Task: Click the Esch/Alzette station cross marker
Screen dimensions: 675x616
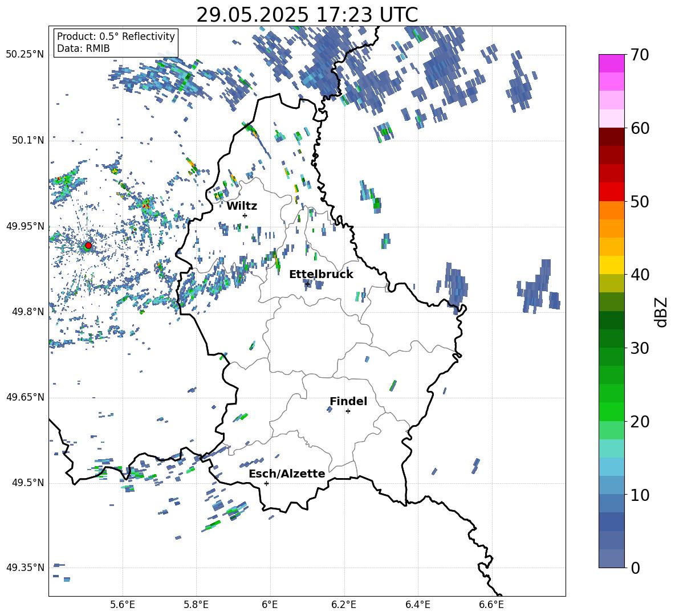Action: click(266, 483)
